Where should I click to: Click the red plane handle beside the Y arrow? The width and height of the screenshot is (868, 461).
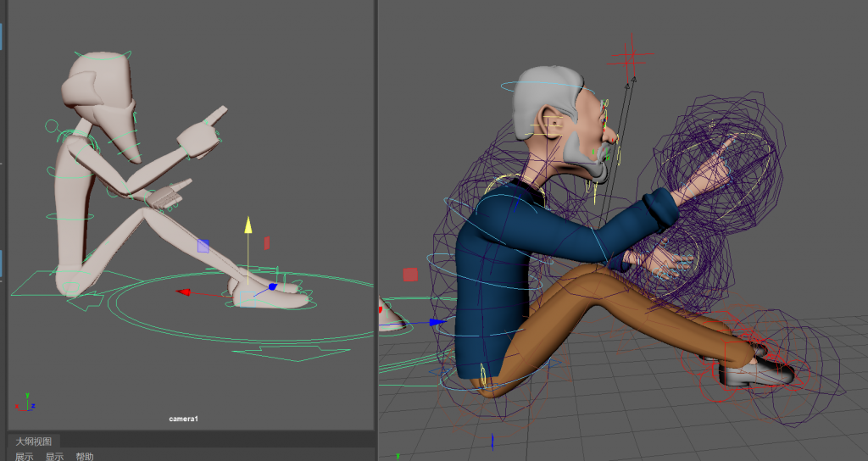(267, 243)
